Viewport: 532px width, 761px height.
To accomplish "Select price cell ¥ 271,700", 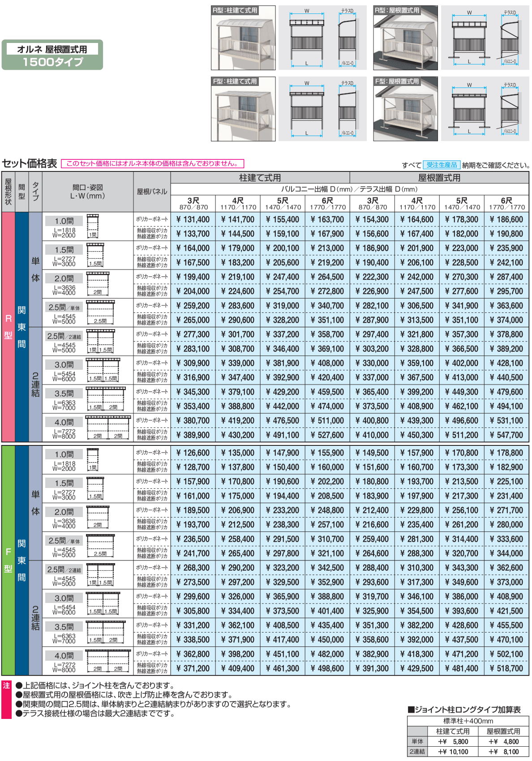I will point(506,510).
